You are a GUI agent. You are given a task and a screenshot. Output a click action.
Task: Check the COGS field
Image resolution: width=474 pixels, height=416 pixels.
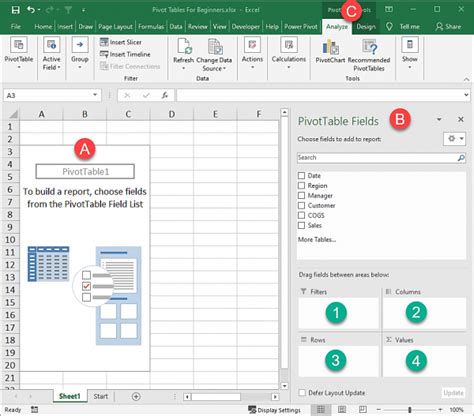click(301, 215)
